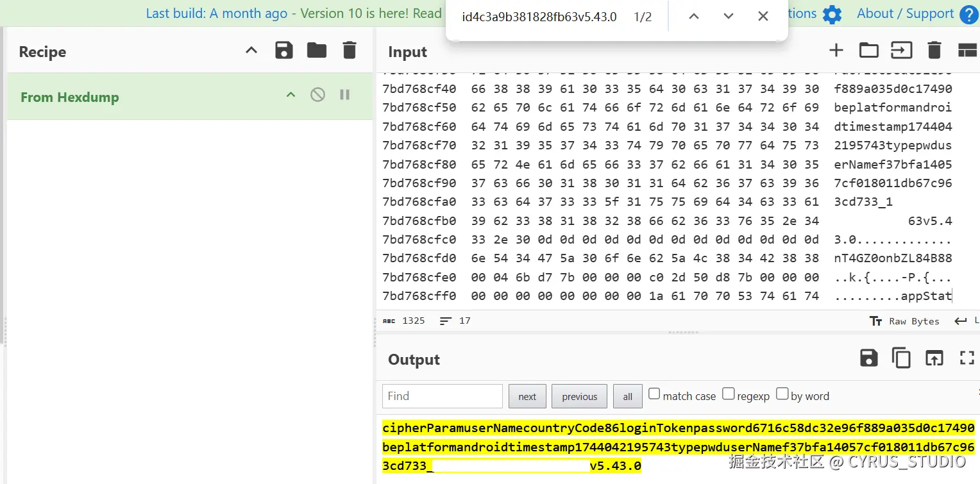Save the current recipe

[x=284, y=51]
